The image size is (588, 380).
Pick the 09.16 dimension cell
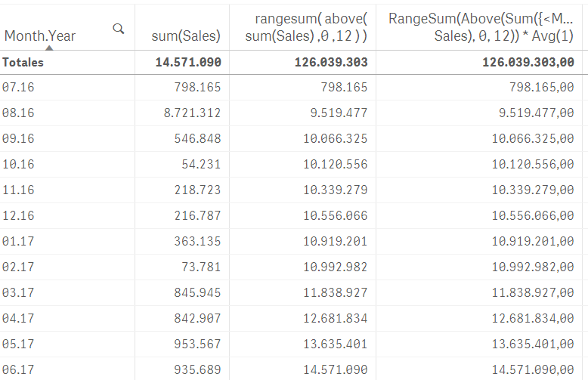(18, 139)
